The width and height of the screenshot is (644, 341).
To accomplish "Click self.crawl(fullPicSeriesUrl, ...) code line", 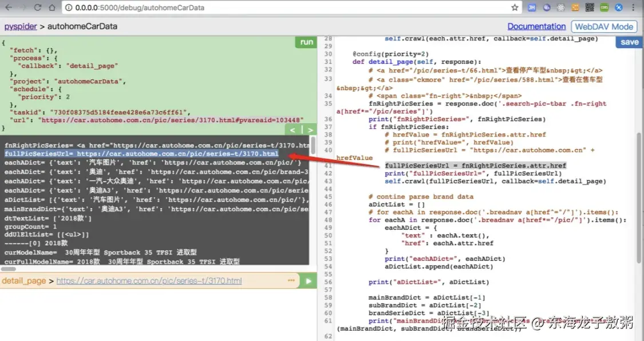I will click(495, 182).
